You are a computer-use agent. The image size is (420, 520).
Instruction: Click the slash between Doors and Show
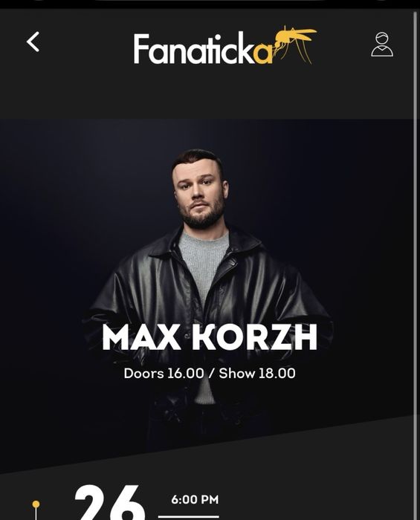coord(211,374)
